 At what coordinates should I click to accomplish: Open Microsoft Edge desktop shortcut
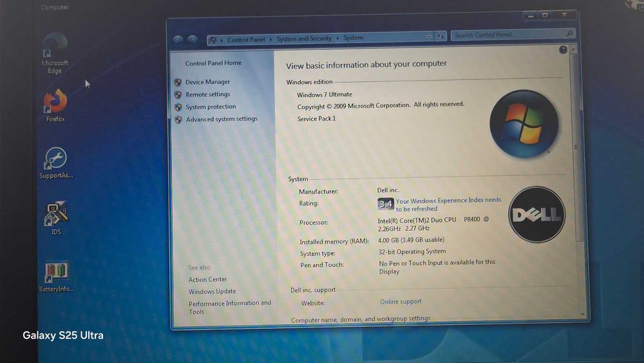[55, 54]
